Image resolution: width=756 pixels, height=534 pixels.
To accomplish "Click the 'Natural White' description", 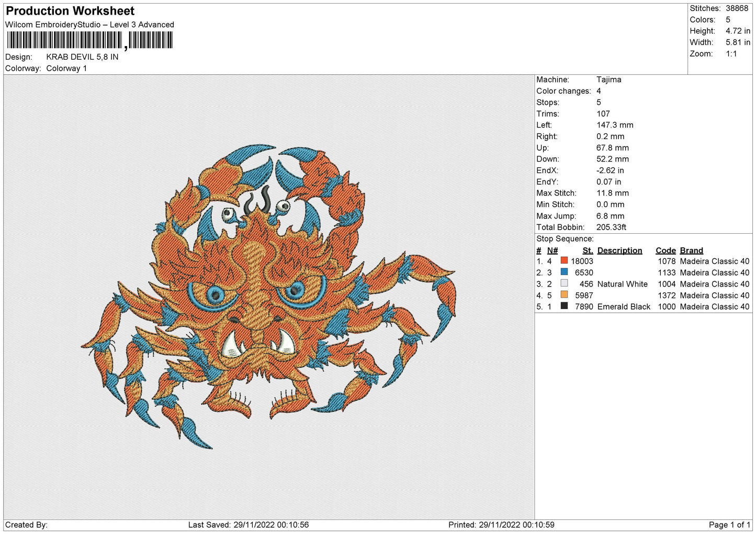I will (623, 284).
